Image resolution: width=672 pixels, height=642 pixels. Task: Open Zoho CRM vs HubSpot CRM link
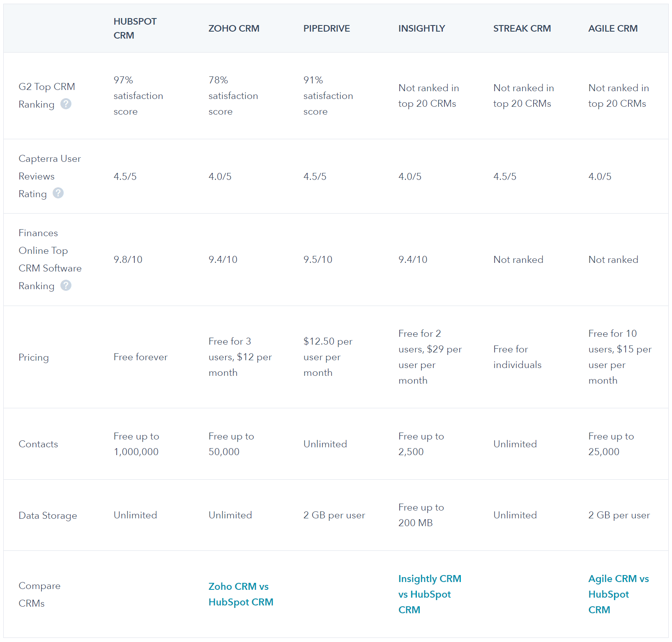coord(241,594)
